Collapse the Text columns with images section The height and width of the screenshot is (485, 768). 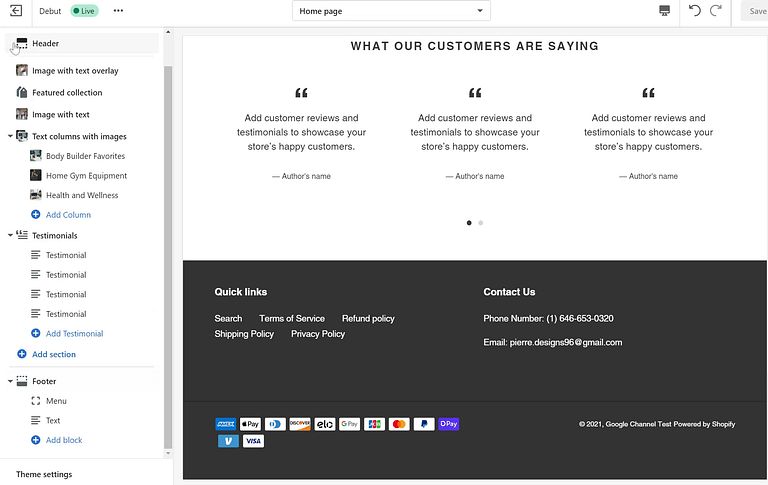pyautogui.click(x=10, y=136)
